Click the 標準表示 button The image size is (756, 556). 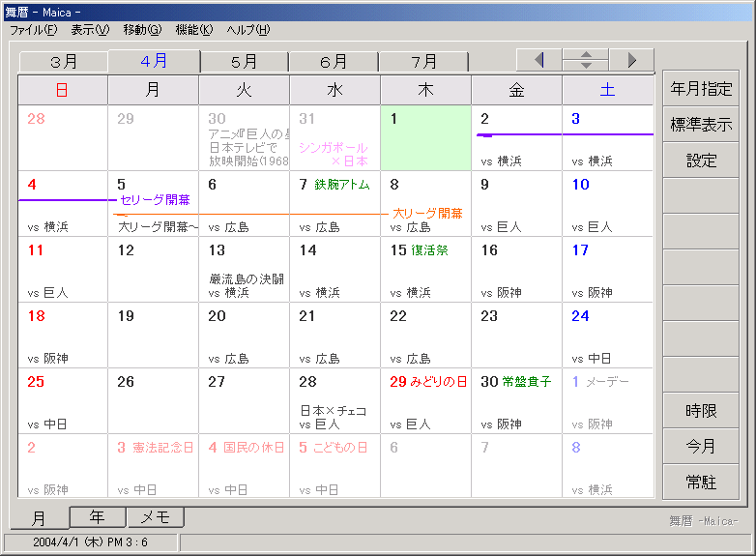click(701, 125)
